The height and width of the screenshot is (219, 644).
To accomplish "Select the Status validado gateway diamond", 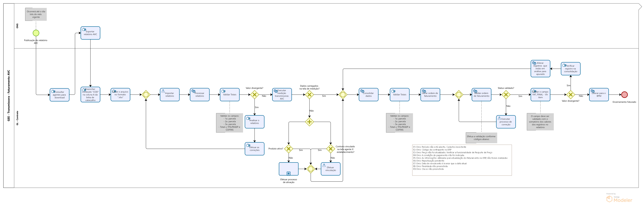I will pyautogui.click(x=506, y=95).
